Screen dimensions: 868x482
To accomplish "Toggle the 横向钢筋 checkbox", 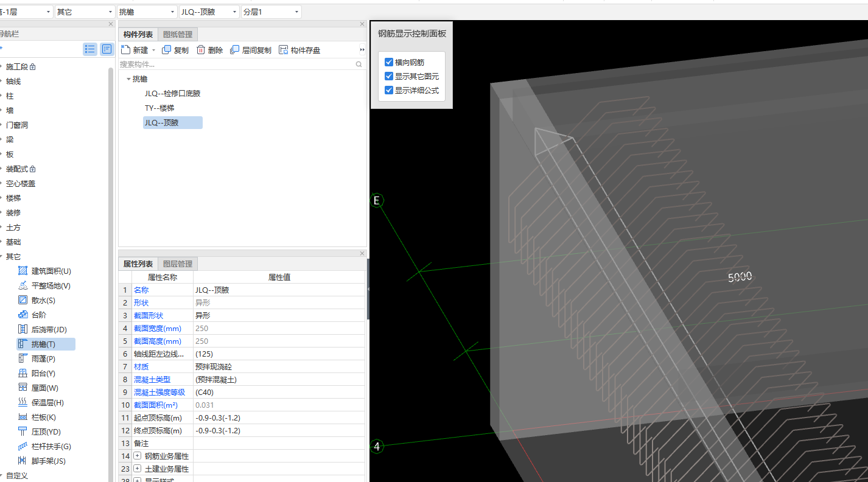I will [x=389, y=62].
